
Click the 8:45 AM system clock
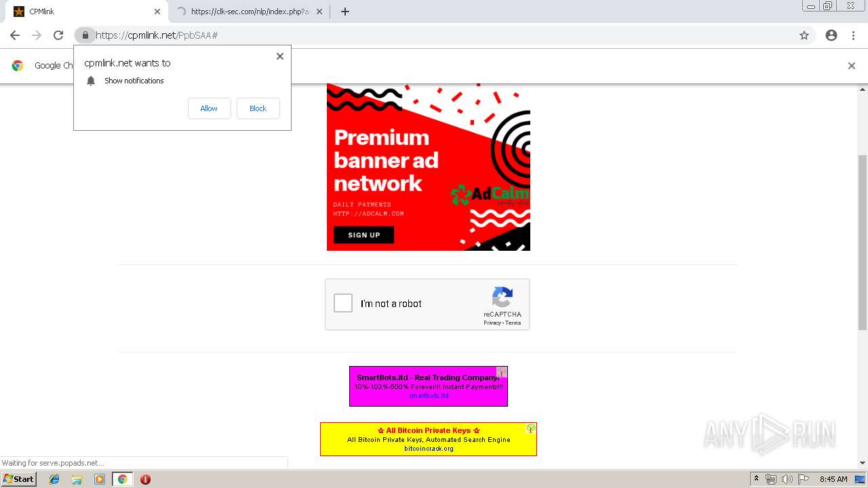click(x=833, y=479)
